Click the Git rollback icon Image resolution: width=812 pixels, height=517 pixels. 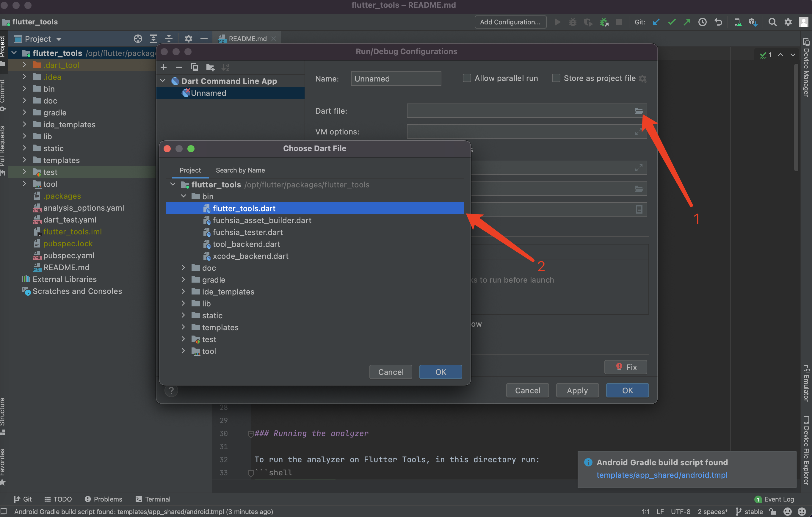[x=718, y=22]
